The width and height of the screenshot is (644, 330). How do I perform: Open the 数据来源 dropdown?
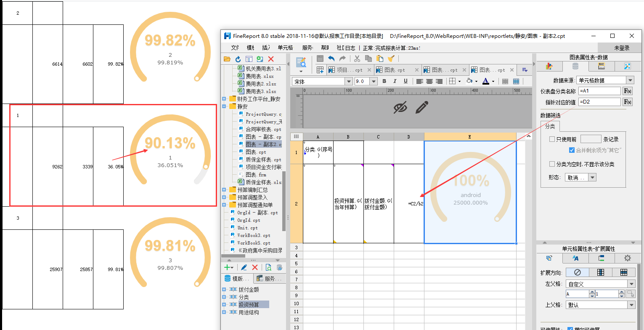pos(630,80)
